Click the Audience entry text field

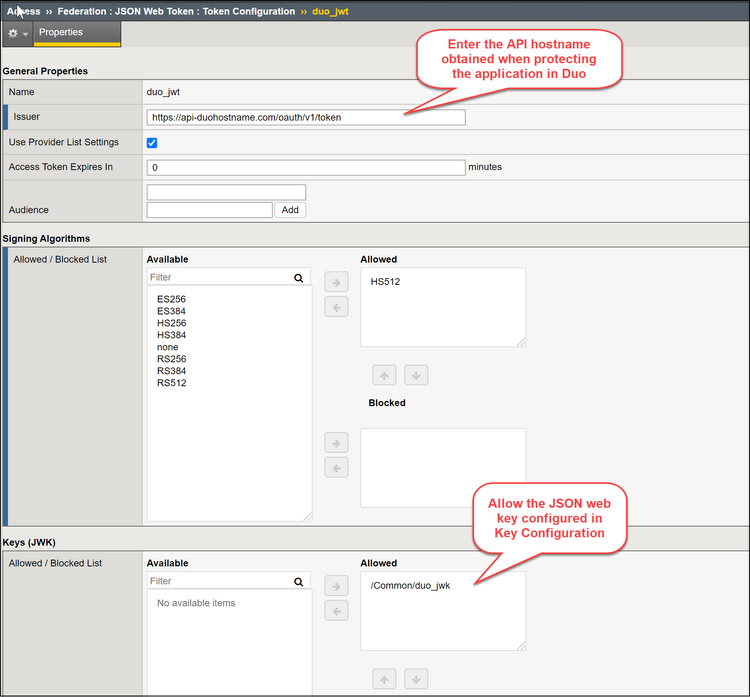[x=209, y=210]
